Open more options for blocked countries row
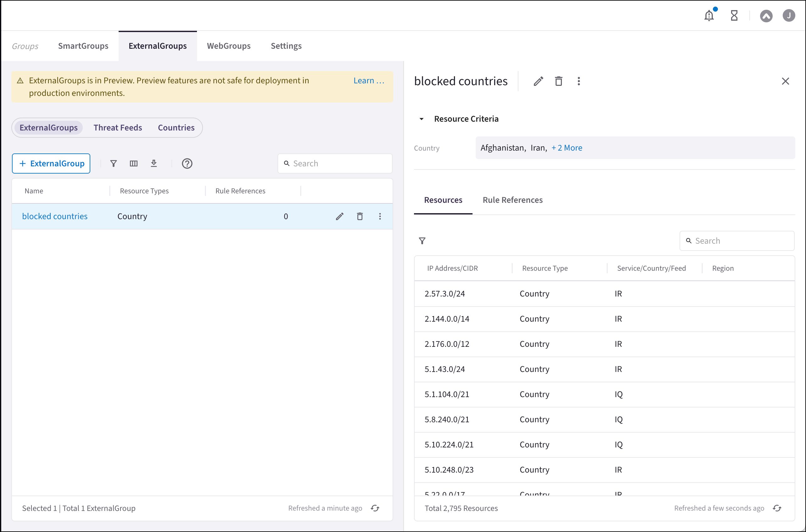806x532 pixels. pyautogui.click(x=380, y=216)
